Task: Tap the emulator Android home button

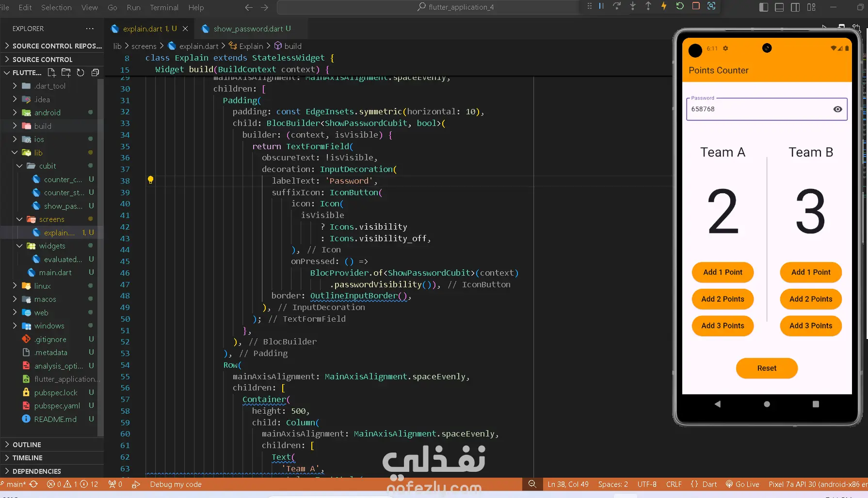Action: [x=767, y=404]
